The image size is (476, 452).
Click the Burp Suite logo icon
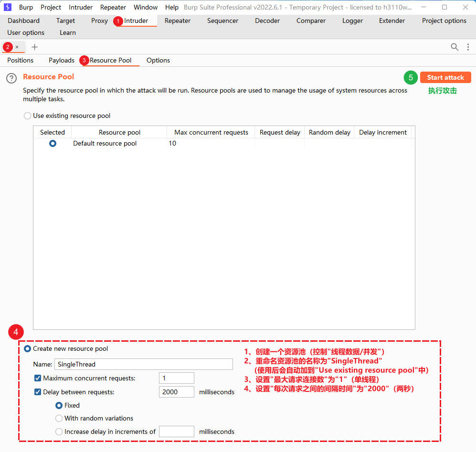coord(7,7)
